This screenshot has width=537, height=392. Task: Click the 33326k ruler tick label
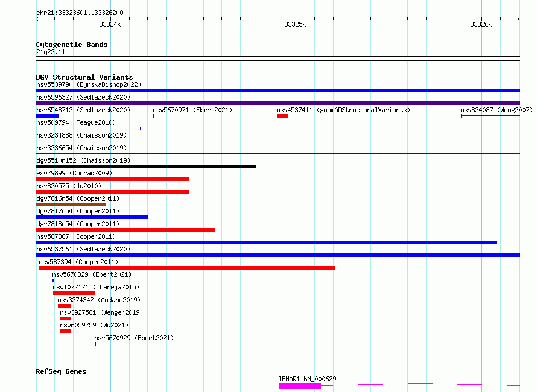(x=481, y=24)
